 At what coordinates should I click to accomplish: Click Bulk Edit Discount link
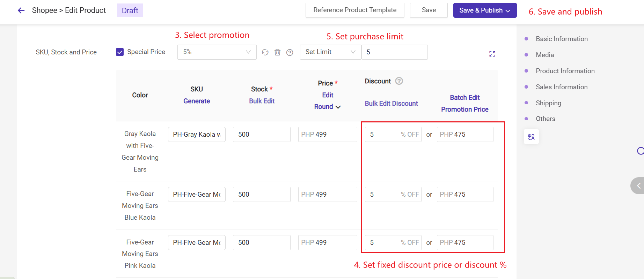click(391, 103)
